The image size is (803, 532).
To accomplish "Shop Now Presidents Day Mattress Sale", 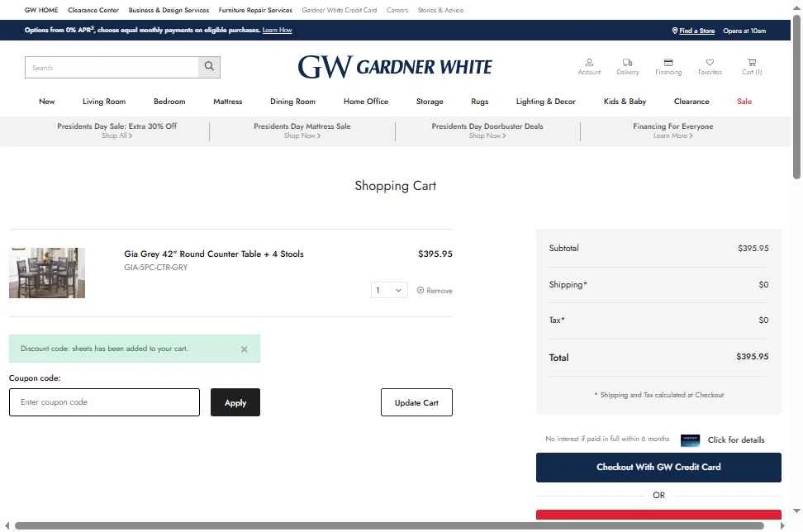I will coord(302,135).
